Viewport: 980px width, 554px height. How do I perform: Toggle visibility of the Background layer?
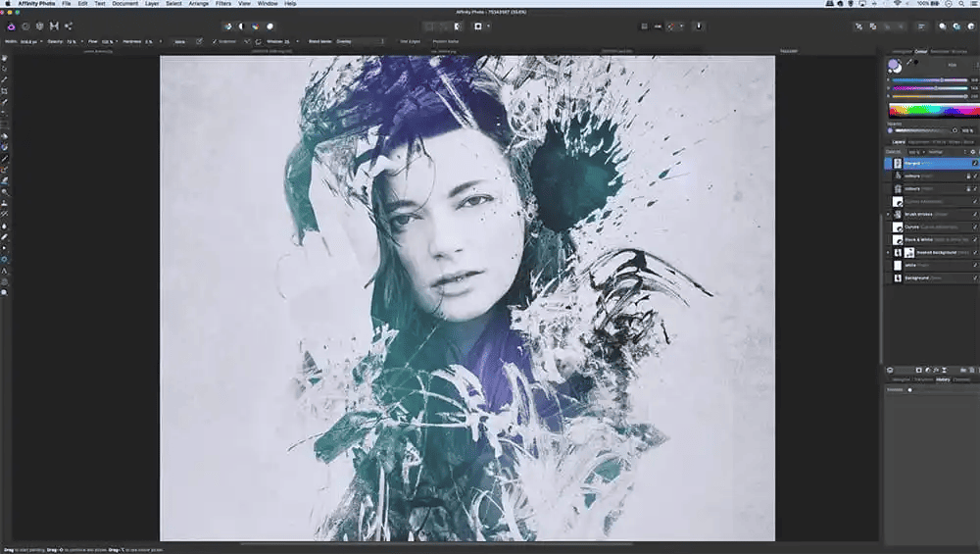click(x=974, y=278)
